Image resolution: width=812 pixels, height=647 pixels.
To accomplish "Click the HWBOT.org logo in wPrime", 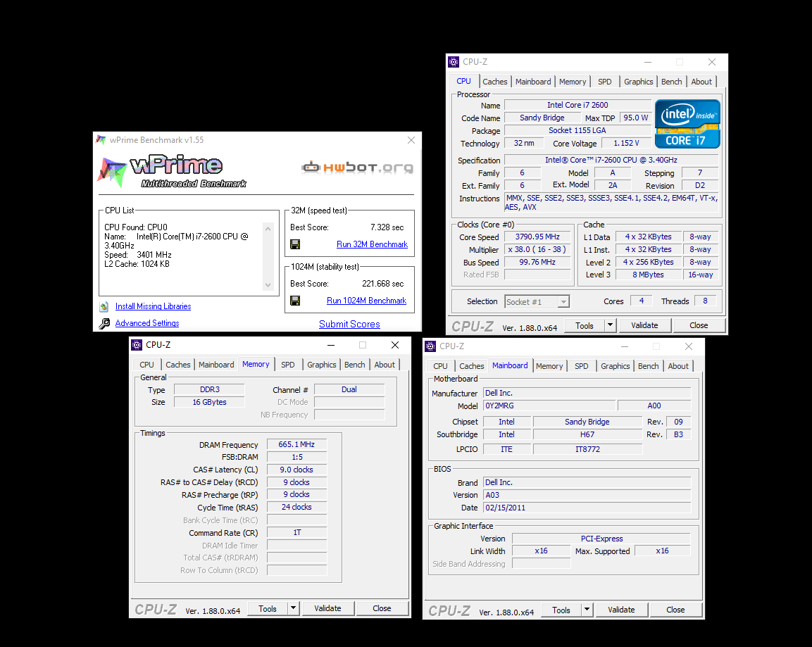I will [358, 167].
